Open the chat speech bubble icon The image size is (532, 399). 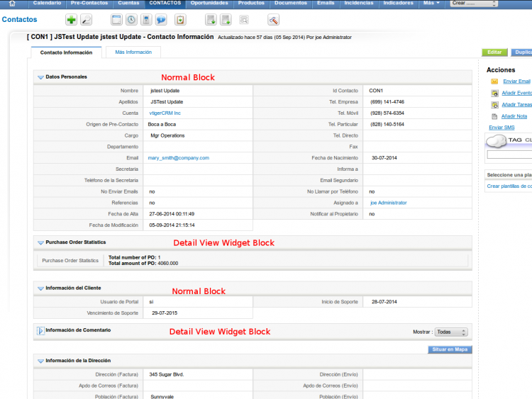161,20
